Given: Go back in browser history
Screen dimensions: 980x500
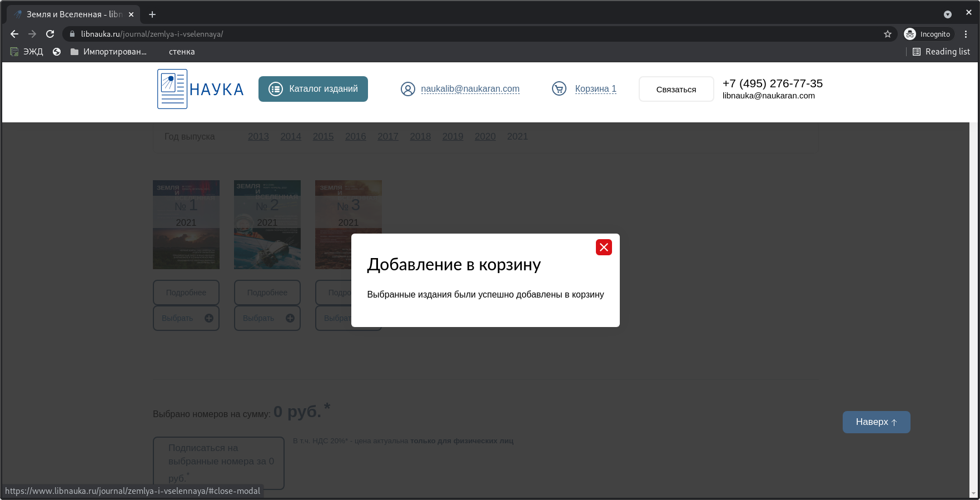Looking at the screenshot, I should click(x=14, y=34).
